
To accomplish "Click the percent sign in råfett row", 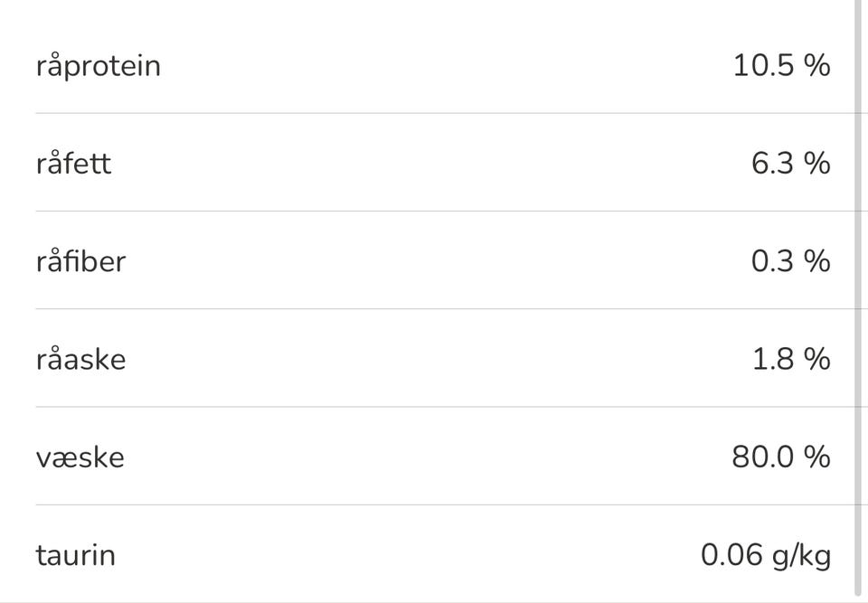I will click(816, 164).
